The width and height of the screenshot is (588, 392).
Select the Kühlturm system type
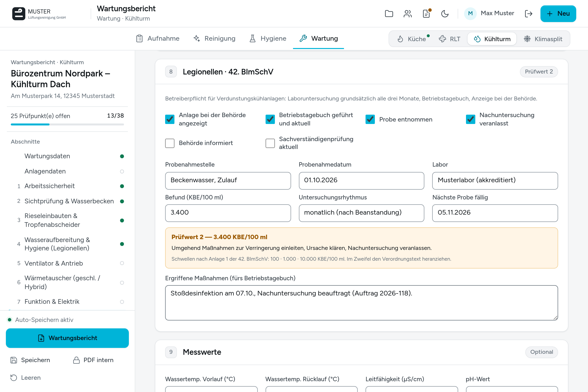coord(492,39)
